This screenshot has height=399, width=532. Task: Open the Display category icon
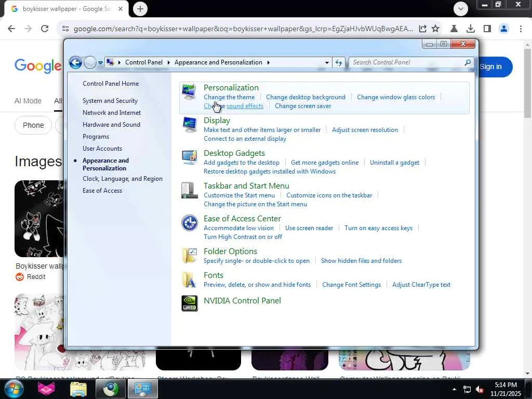pos(189,125)
